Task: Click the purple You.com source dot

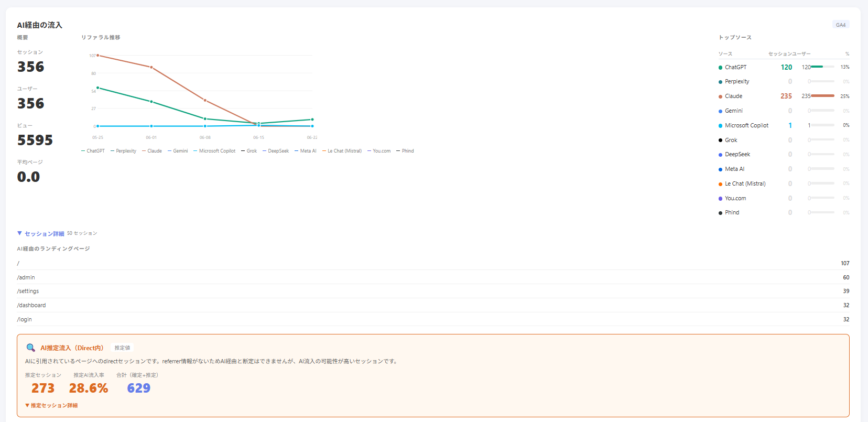Action: click(720, 199)
